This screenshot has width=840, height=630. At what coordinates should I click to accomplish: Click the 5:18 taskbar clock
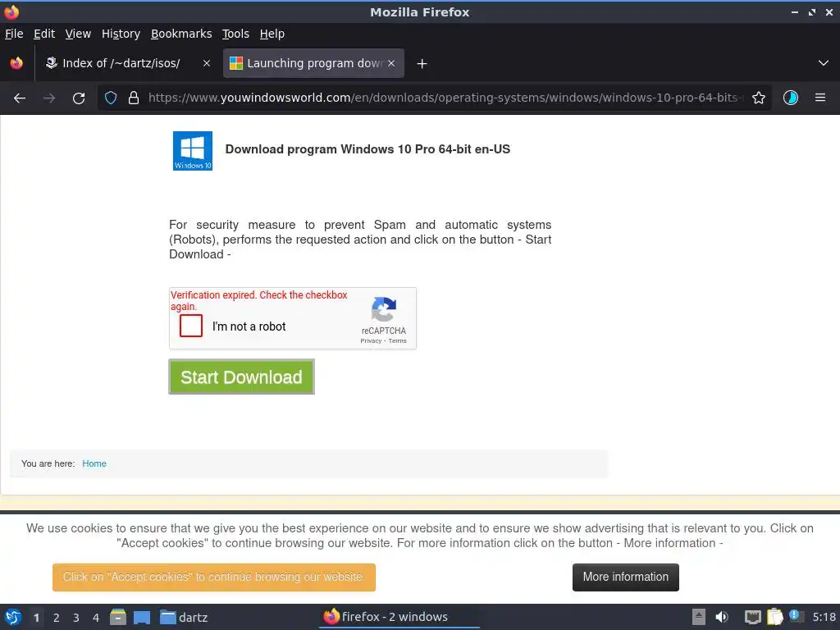pos(824,617)
